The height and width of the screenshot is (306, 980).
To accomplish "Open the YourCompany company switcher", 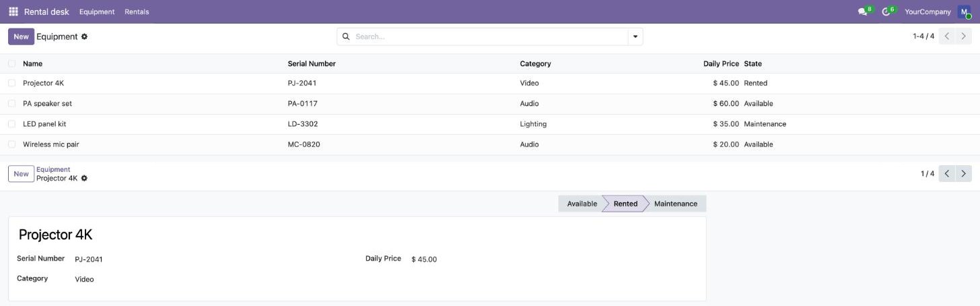I will (x=928, y=12).
